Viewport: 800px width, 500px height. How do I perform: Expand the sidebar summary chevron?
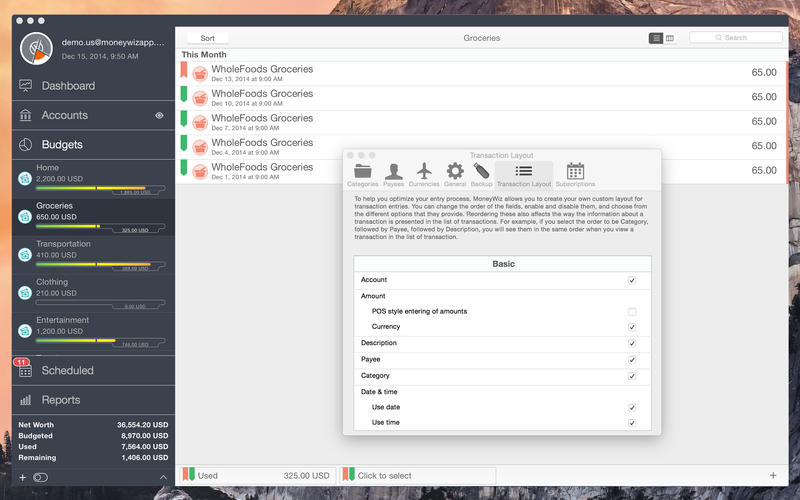(163, 478)
